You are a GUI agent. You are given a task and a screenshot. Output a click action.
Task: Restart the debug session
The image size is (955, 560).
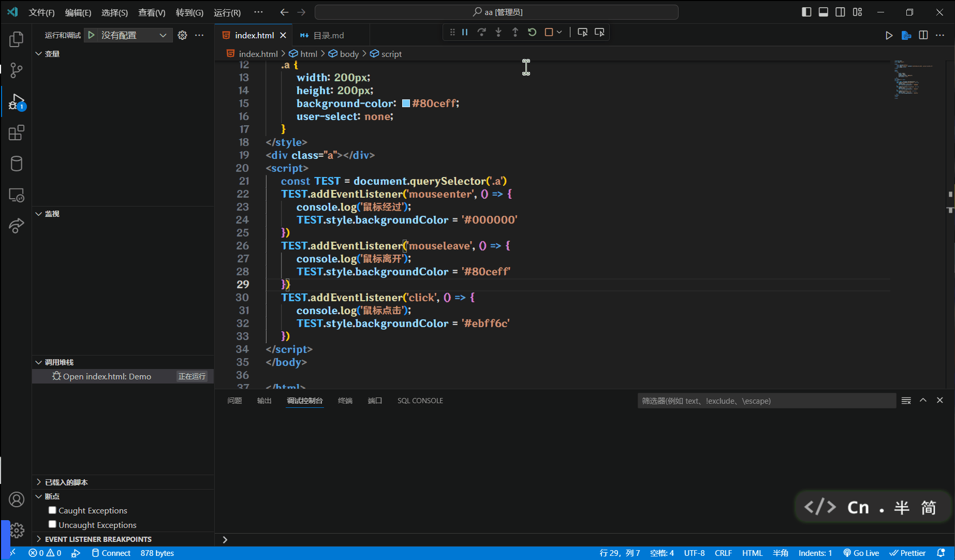point(532,32)
